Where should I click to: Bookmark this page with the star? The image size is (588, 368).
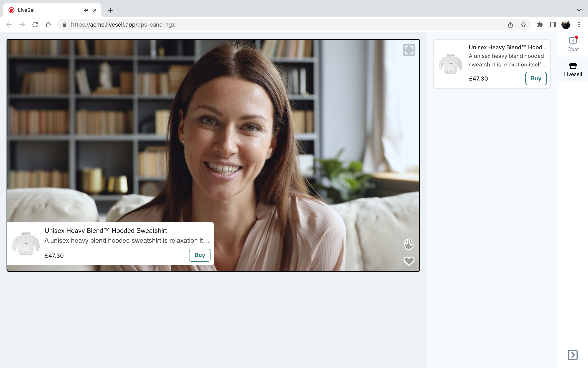click(523, 25)
